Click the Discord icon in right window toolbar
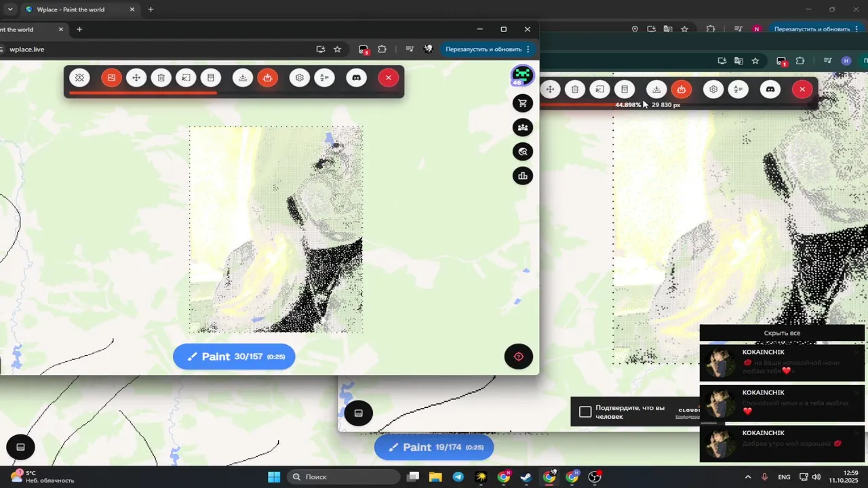 point(770,89)
